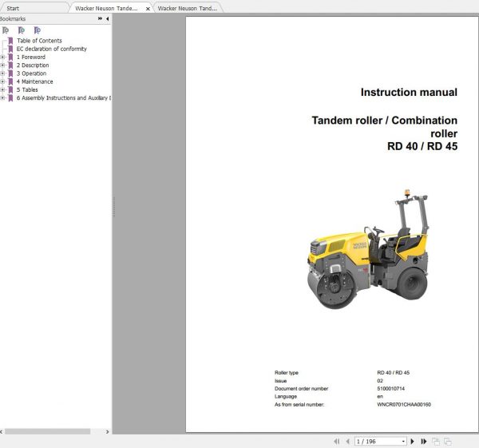Image resolution: width=479 pixels, height=448 pixels.
Task: Click the third bookmark toolbar icon (purple)
Action: pyautogui.click(x=38, y=30)
